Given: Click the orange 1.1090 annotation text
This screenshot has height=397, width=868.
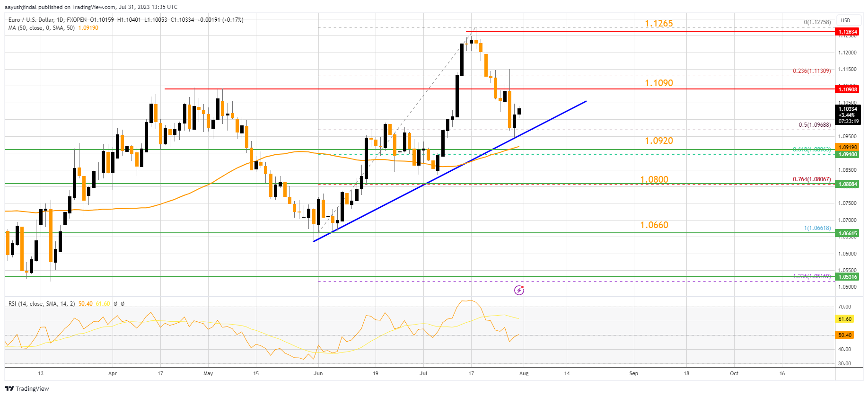Looking at the screenshot, I should click(x=659, y=83).
